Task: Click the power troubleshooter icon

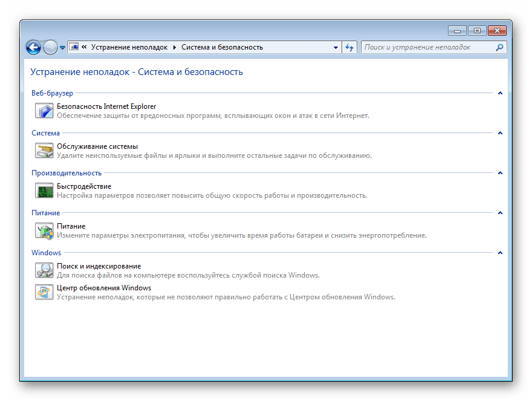Action: pyautogui.click(x=44, y=230)
